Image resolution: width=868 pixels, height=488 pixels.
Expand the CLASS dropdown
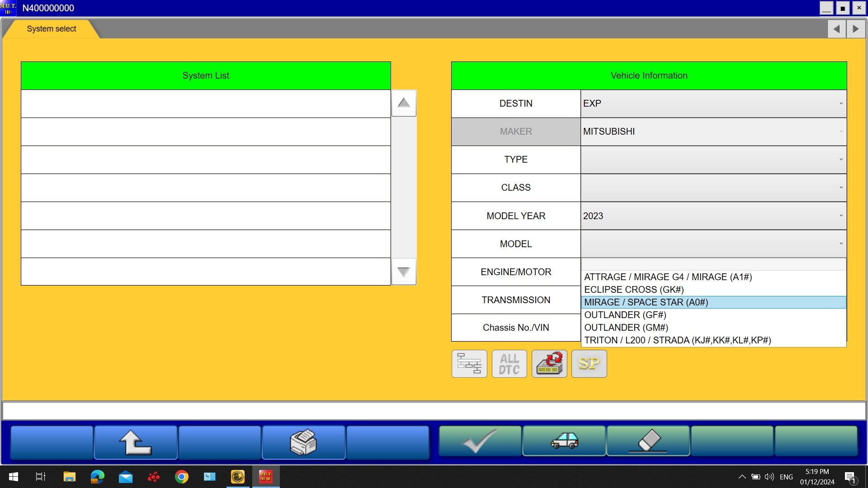pyautogui.click(x=713, y=188)
